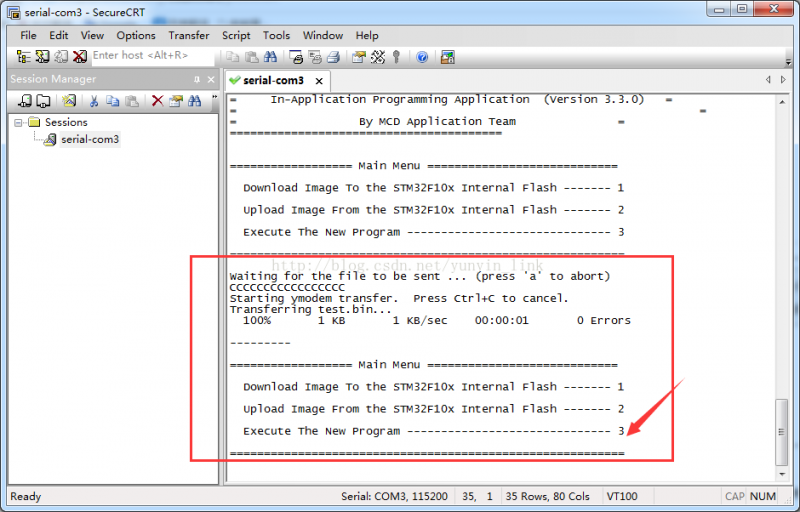Open the Options menu
The image size is (800, 512).
tap(136, 35)
